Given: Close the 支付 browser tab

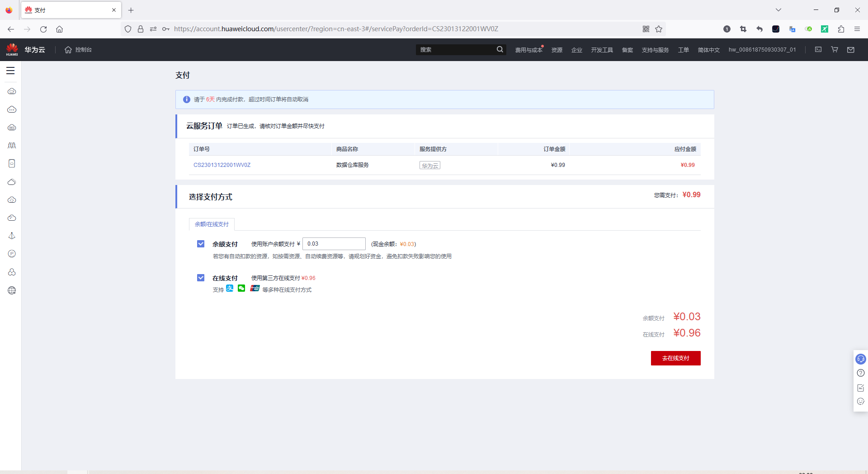Looking at the screenshot, I should 114,10.
